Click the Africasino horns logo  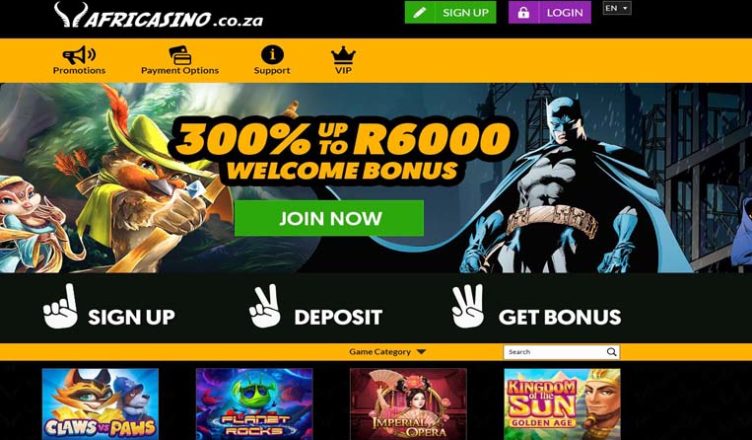click(x=70, y=14)
